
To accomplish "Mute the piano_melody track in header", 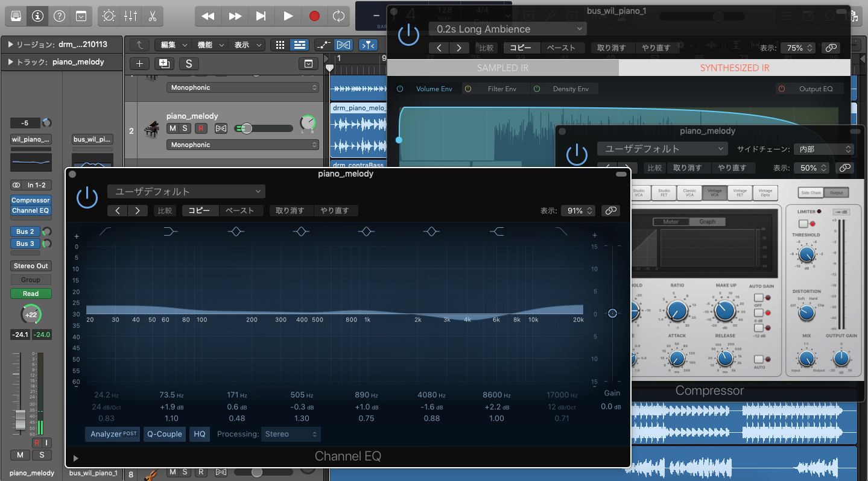I will coord(173,128).
